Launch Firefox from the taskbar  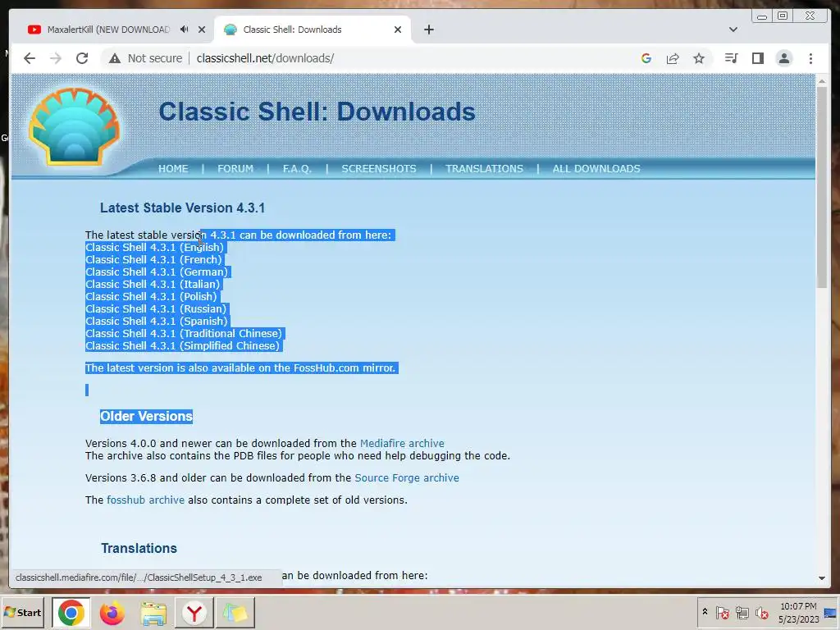click(x=112, y=612)
